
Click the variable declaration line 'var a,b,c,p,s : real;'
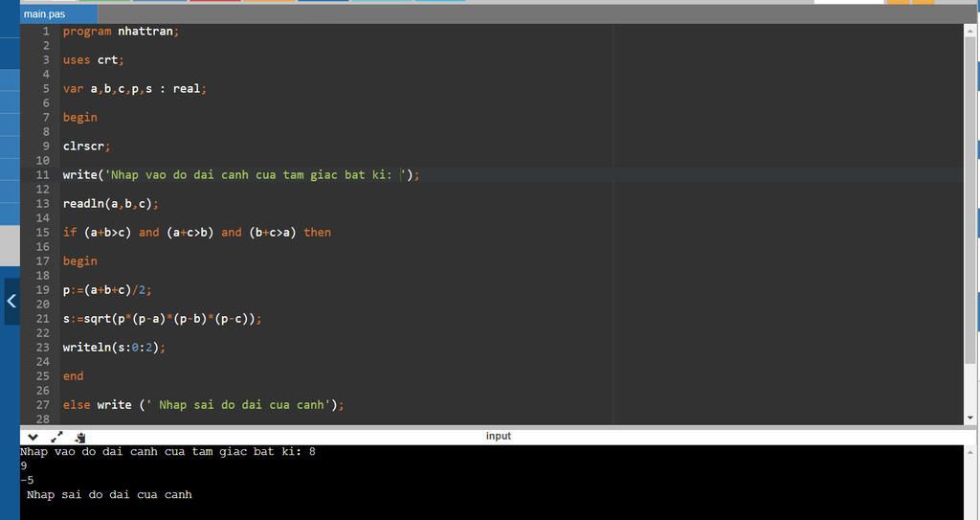[x=134, y=89]
